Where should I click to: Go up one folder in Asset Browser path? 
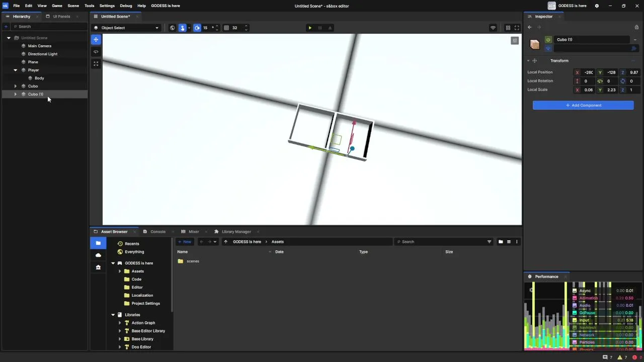pyautogui.click(x=225, y=242)
